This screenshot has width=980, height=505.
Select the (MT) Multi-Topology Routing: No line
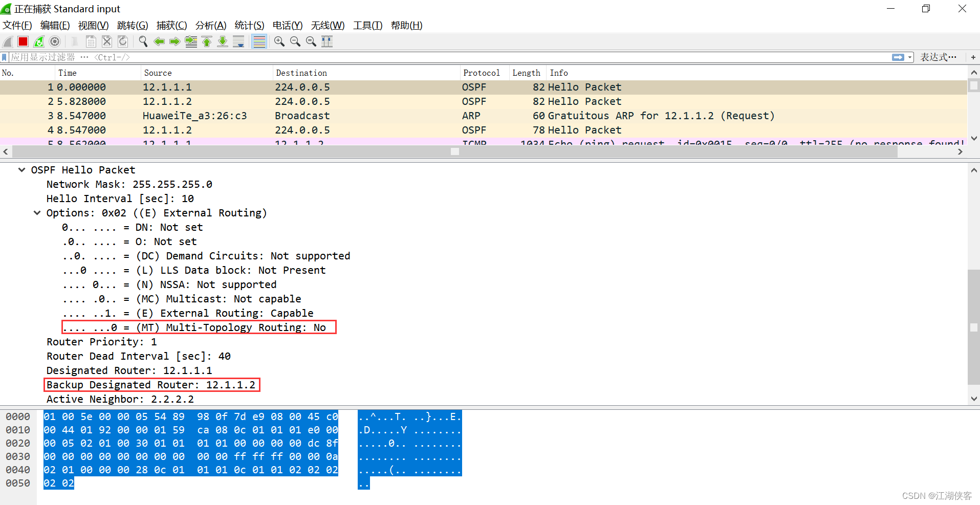pos(194,327)
